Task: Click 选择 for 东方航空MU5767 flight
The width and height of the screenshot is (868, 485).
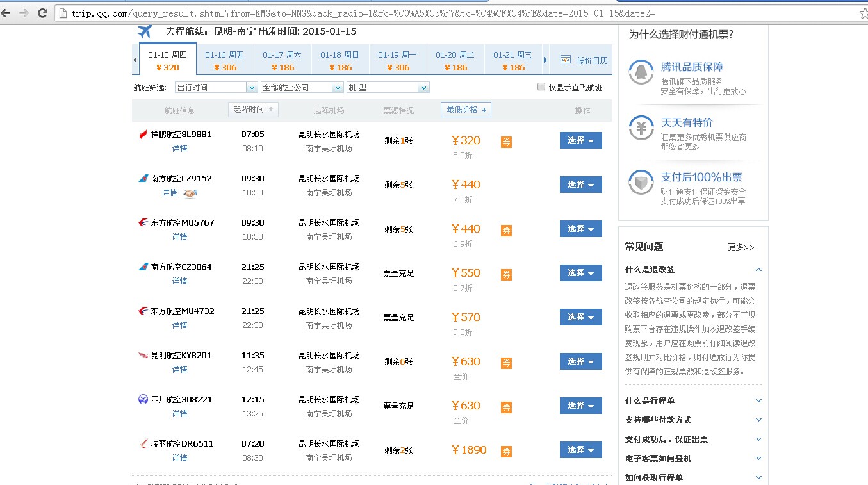Action: tap(581, 229)
